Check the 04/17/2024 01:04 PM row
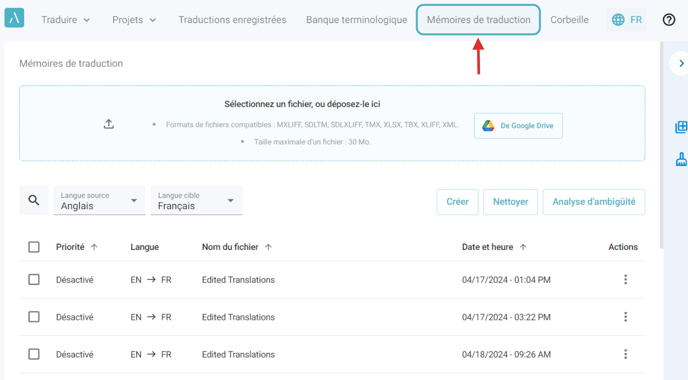 [x=34, y=280]
